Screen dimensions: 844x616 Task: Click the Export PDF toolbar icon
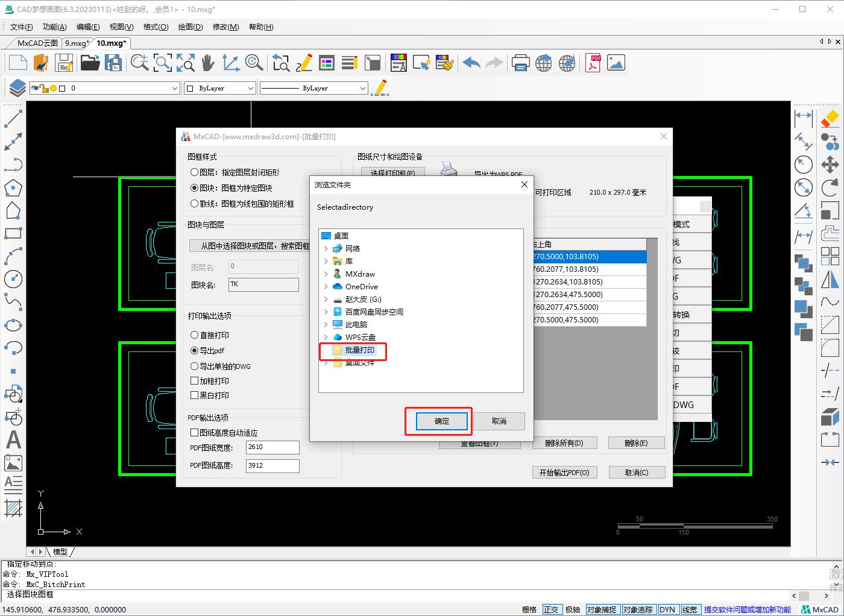point(593,63)
